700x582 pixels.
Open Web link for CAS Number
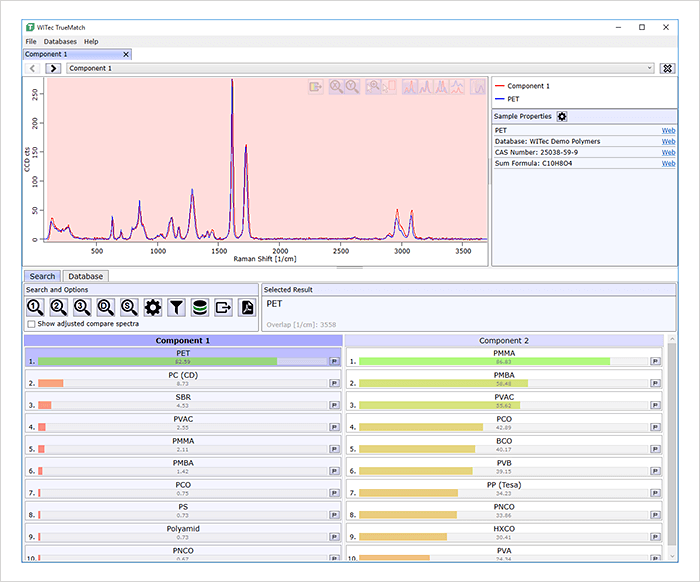[668, 153]
